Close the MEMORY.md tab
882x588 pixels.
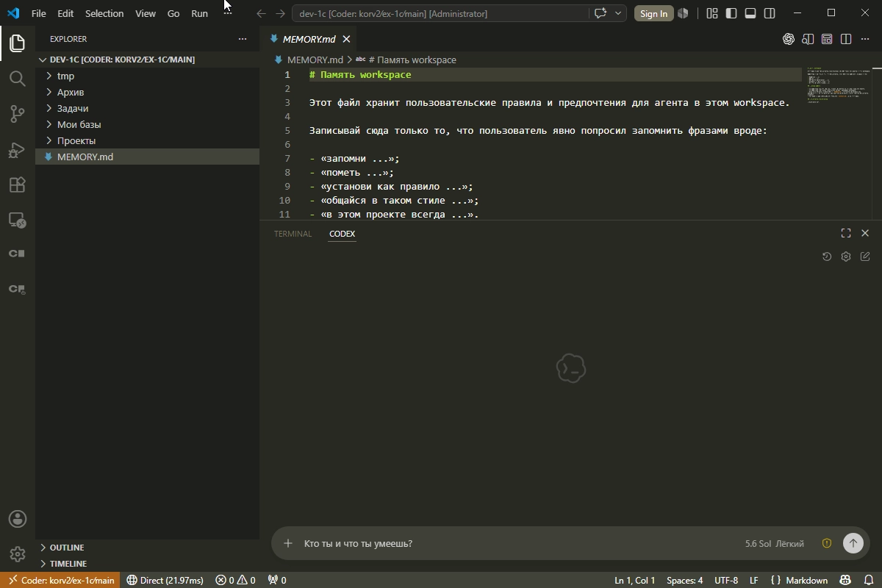(346, 39)
